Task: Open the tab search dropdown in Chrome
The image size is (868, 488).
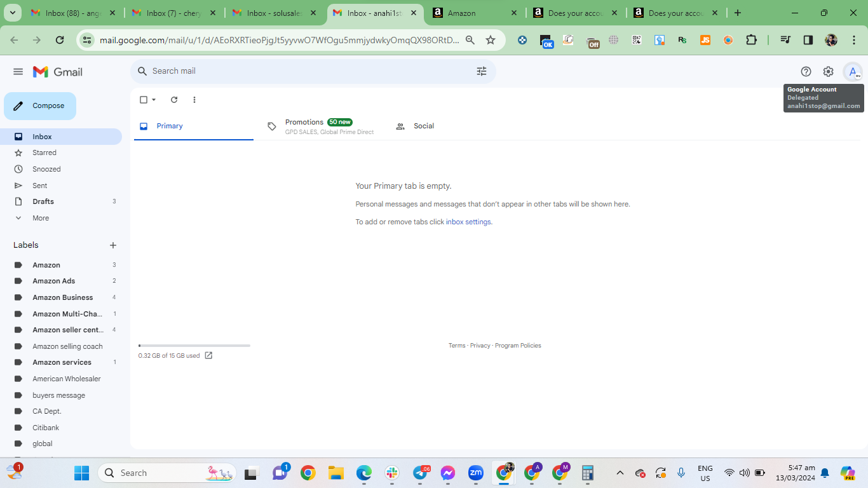Action: point(13,13)
